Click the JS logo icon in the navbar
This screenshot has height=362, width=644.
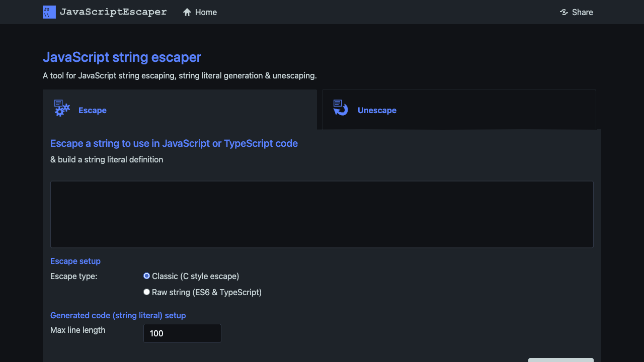(49, 12)
